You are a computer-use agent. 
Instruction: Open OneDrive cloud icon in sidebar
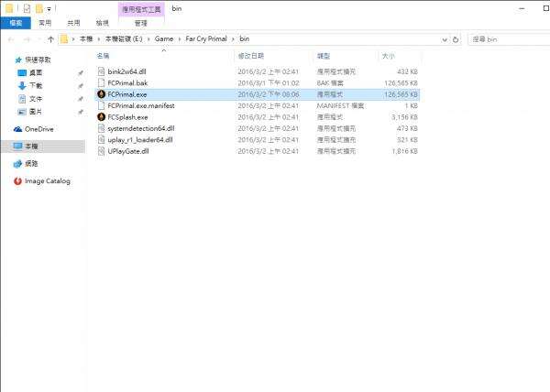(18, 129)
